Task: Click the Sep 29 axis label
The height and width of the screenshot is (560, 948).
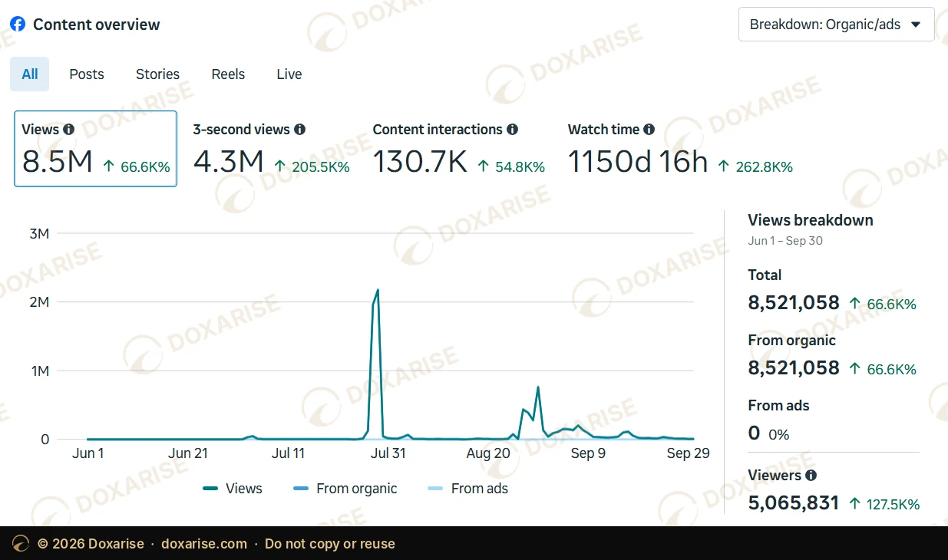Action: [x=689, y=453]
